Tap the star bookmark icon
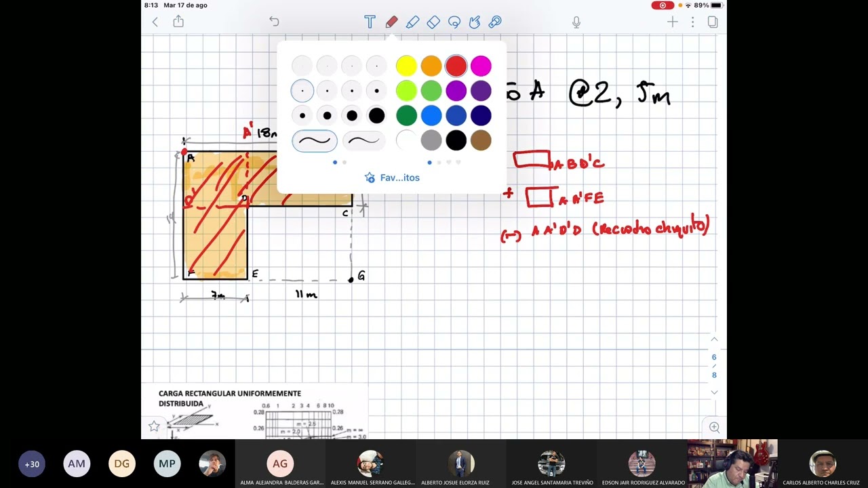868x488 pixels. 154,426
